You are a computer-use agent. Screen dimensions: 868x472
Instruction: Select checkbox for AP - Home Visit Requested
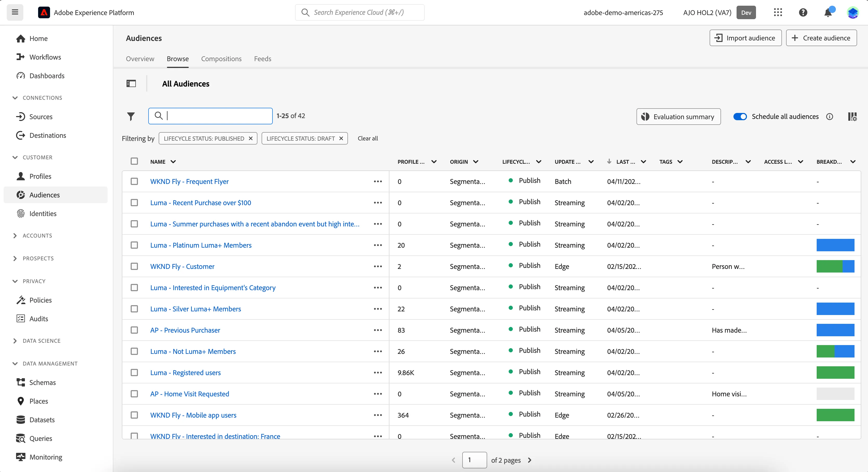point(134,394)
